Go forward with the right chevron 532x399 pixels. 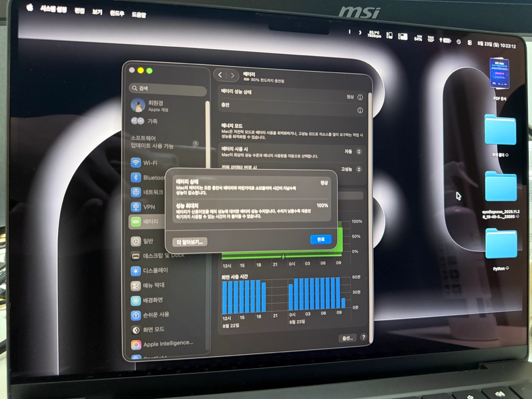click(232, 76)
